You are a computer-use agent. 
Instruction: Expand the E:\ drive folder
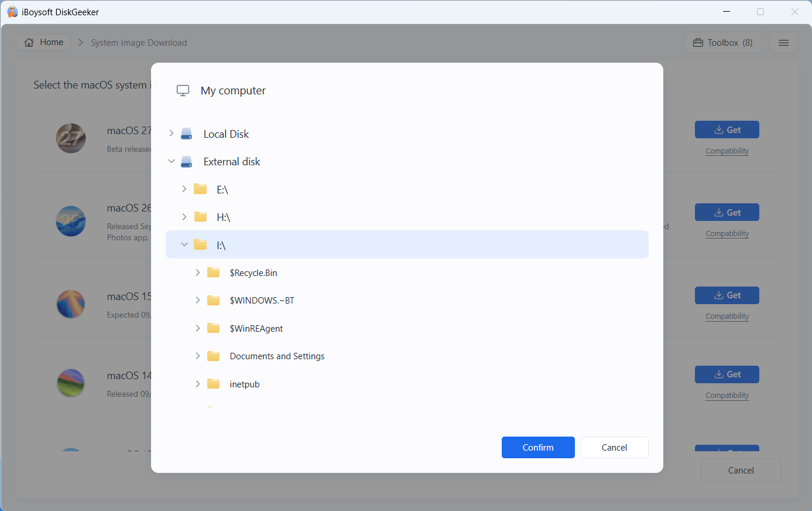click(x=184, y=189)
